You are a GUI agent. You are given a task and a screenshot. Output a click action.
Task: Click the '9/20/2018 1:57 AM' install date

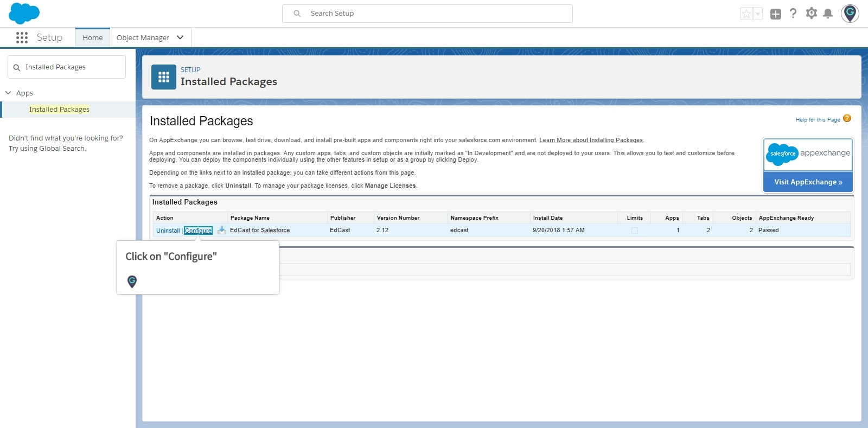(559, 230)
